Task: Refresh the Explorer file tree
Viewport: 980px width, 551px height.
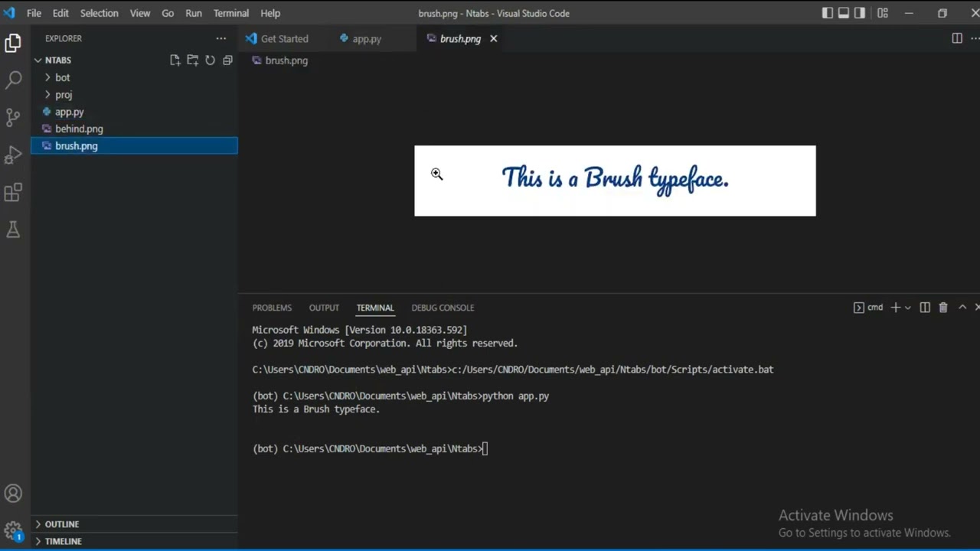Action: [210, 60]
